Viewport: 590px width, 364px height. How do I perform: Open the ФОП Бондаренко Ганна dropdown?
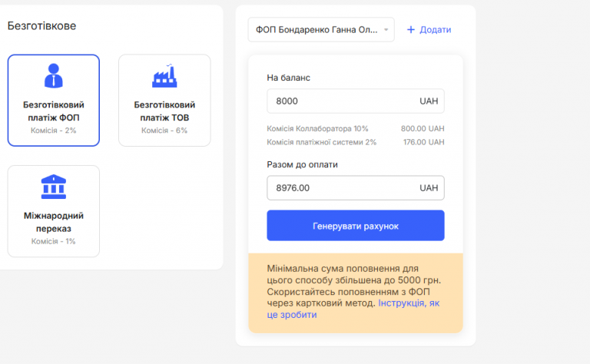tap(321, 30)
